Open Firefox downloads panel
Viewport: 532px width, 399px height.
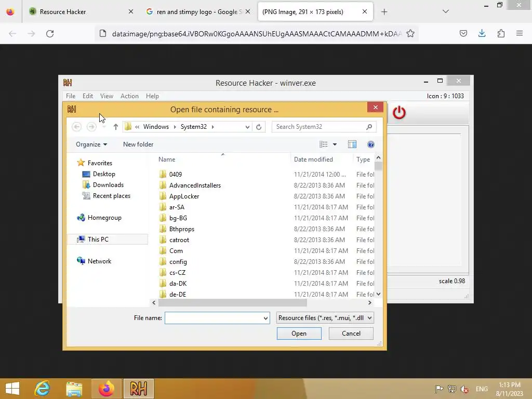(x=482, y=33)
